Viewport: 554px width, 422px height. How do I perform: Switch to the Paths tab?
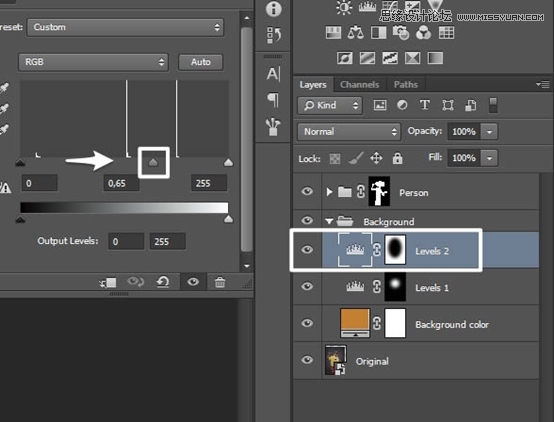click(x=406, y=85)
